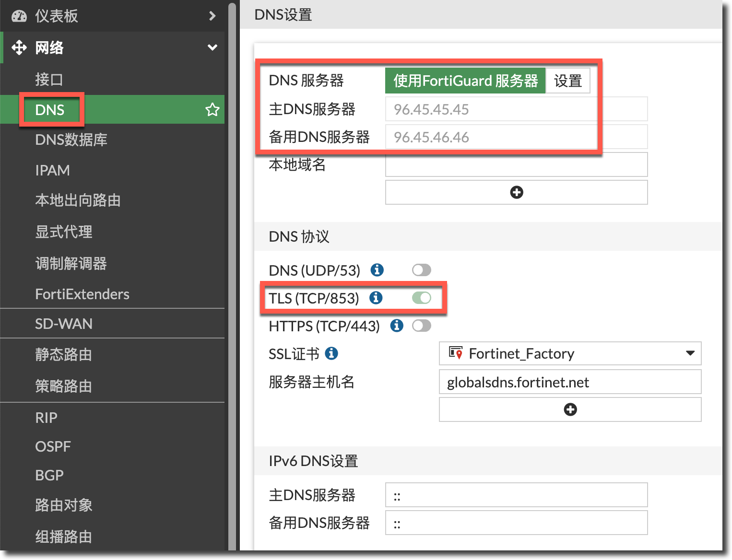
Task: Open the BGP routing page
Action: tap(112, 475)
